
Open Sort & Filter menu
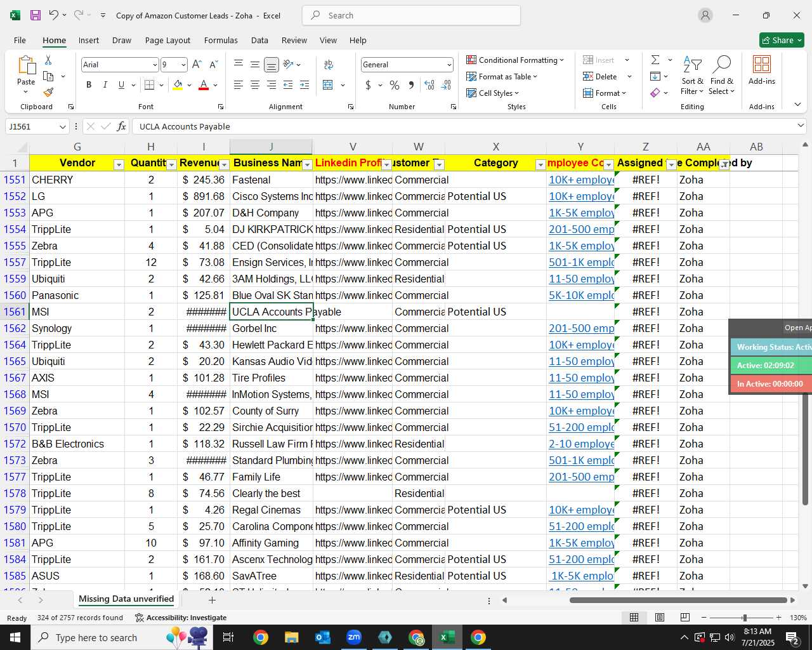[x=693, y=76]
